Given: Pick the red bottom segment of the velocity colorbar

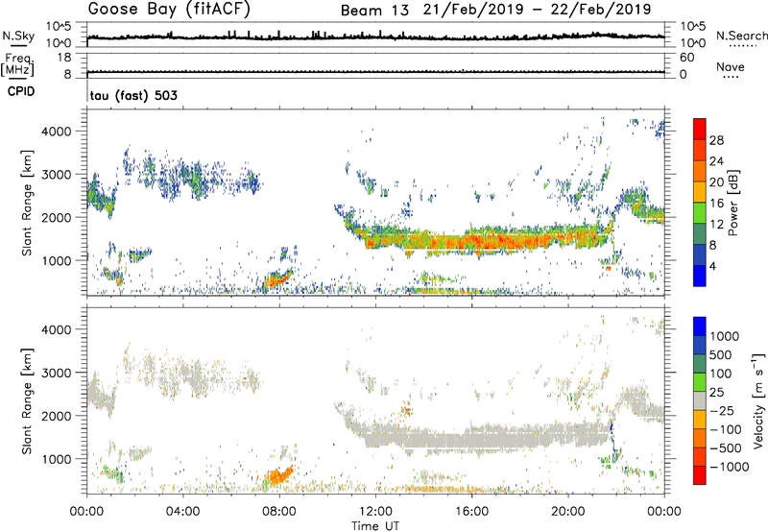Looking at the screenshot, I should coord(700,475).
